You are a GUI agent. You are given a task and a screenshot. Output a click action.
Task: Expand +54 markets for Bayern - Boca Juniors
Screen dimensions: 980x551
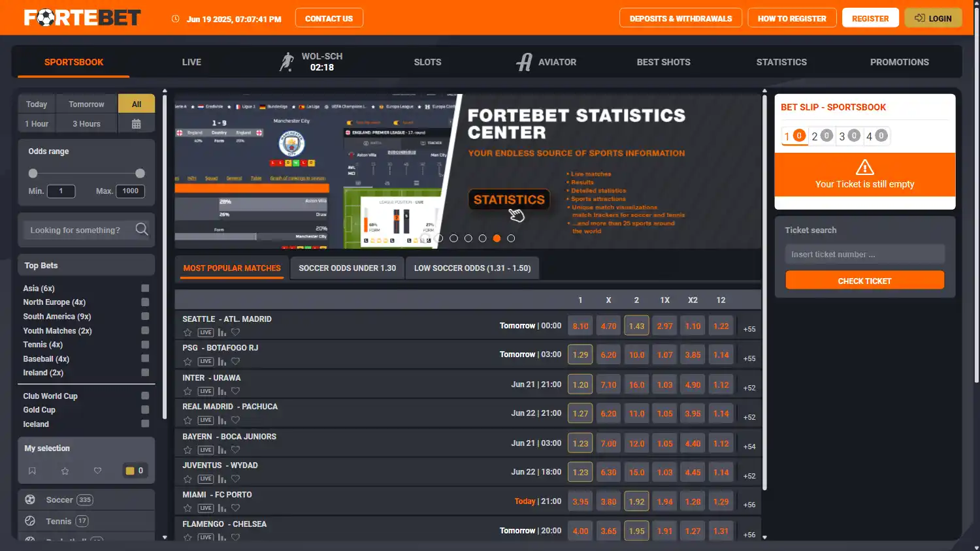pyautogui.click(x=749, y=447)
